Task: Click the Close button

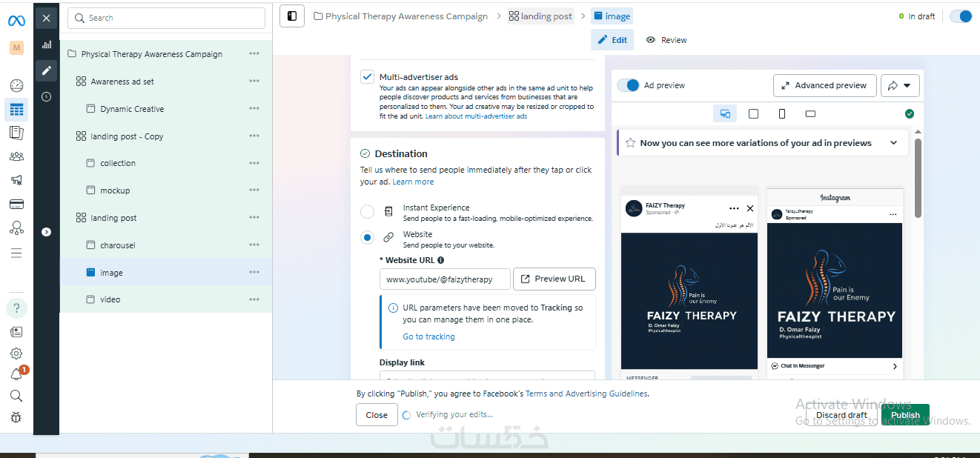Action: [377, 415]
